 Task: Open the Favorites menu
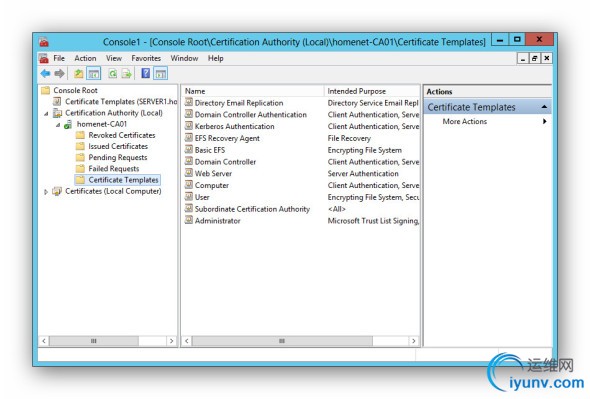click(146, 58)
